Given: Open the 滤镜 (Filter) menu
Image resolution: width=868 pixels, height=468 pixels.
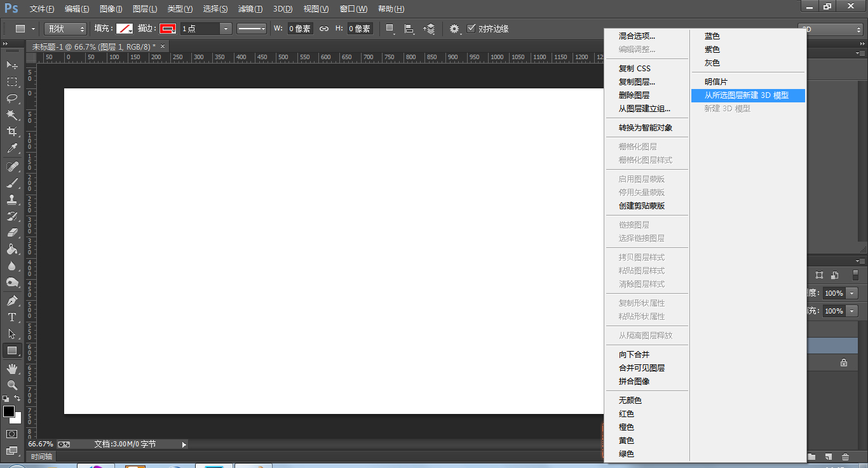Looking at the screenshot, I should [x=250, y=9].
